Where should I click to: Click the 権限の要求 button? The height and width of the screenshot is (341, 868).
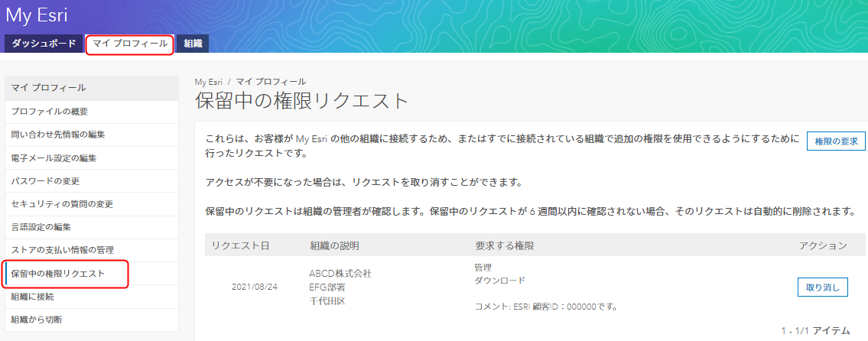pyautogui.click(x=836, y=141)
